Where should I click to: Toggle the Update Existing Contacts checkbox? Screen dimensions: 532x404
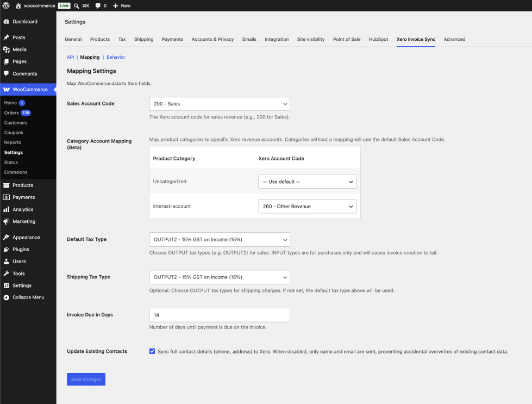[x=152, y=351]
